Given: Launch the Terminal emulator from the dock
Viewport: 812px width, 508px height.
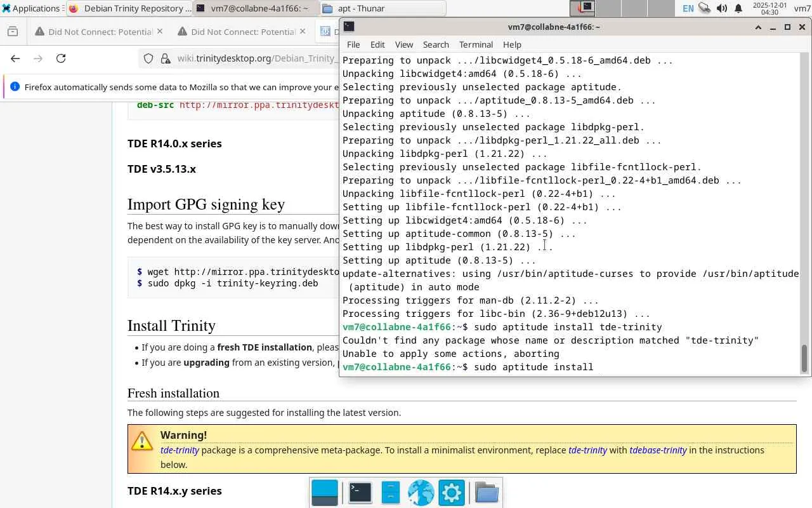Looking at the screenshot, I should pos(360,493).
